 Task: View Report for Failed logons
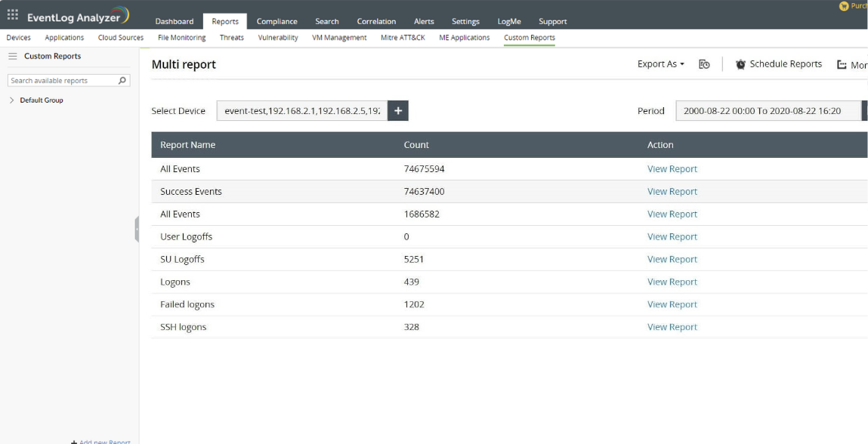[x=672, y=304]
